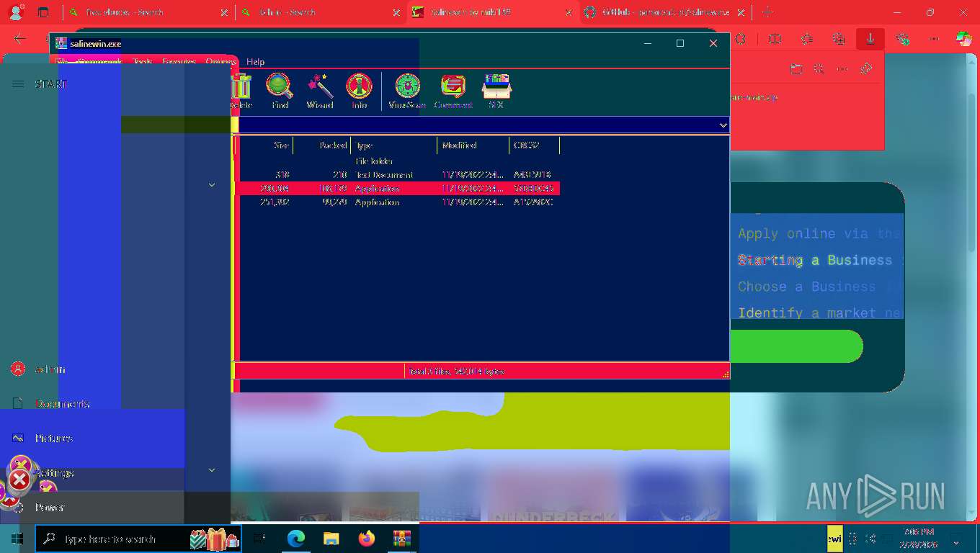Click the yellow 'wi' tray item
The width and height of the screenshot is (980, 553).
coord(834,539)
